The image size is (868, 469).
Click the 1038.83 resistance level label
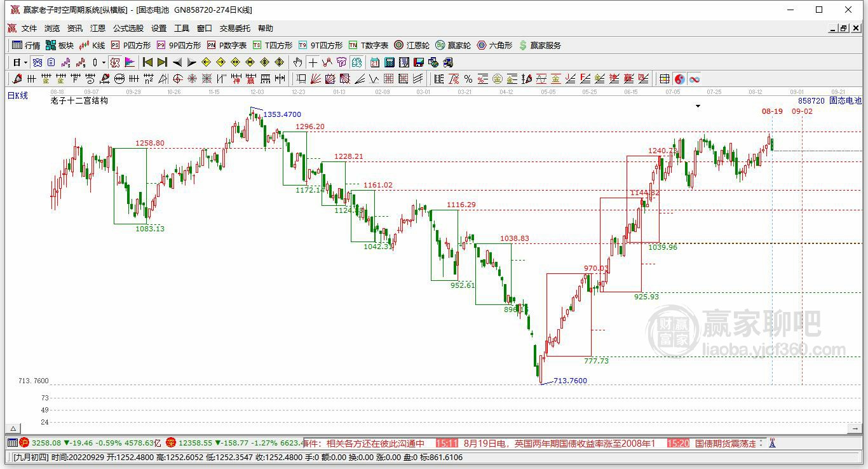click(x=515, y=238)
